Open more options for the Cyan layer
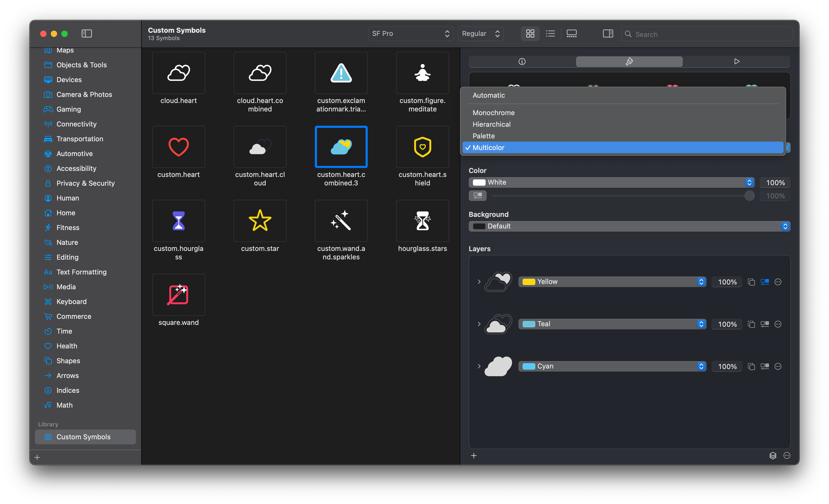 778,366
